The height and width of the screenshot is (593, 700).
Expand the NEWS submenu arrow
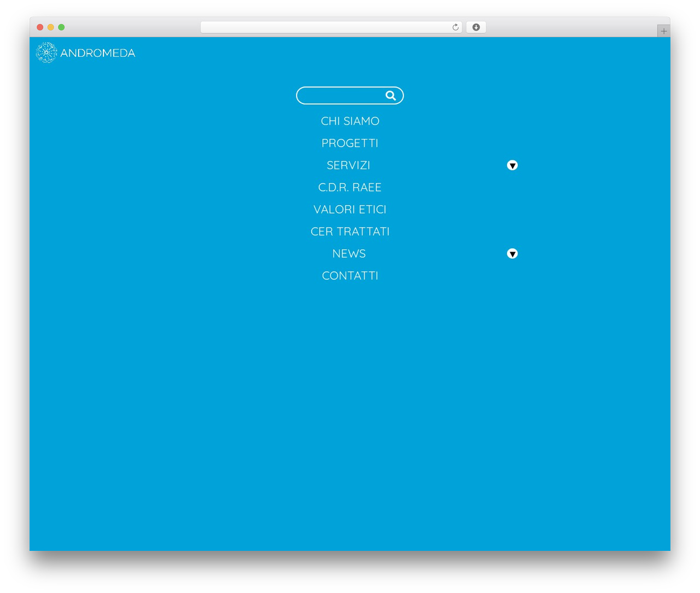(512, 254)
